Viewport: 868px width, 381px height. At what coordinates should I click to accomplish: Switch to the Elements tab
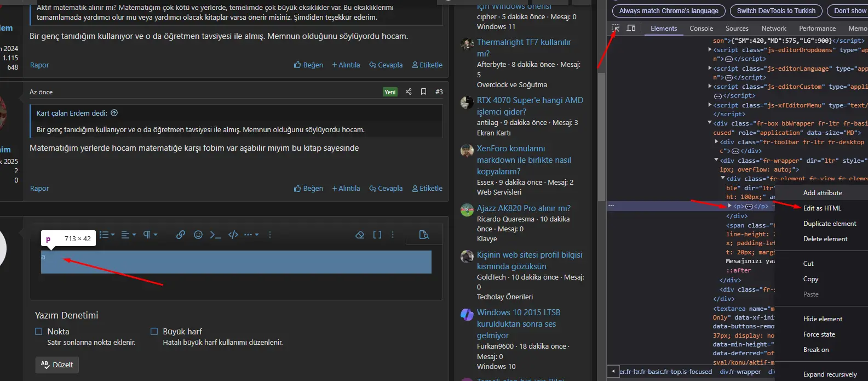tap(664, 28)
